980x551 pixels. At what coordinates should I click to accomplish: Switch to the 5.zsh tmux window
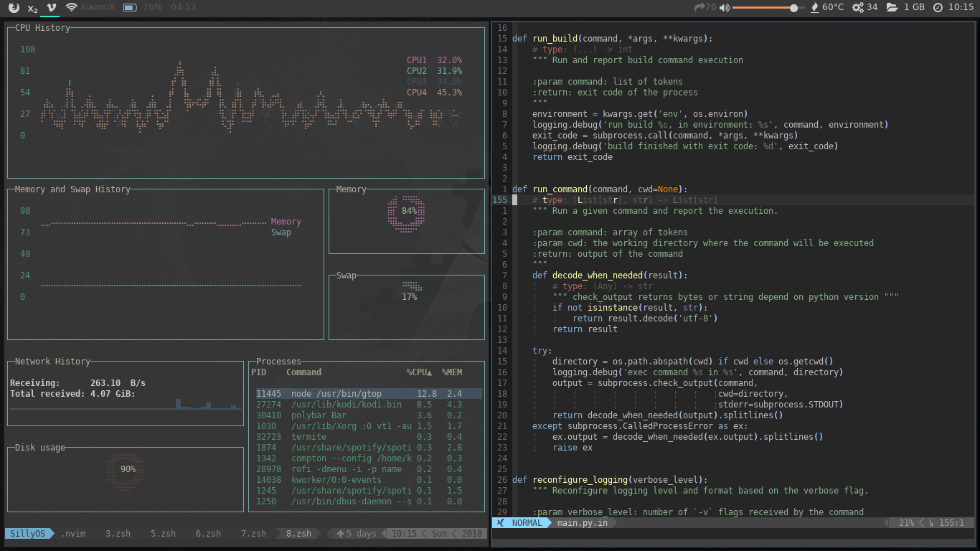coord(163,534)
